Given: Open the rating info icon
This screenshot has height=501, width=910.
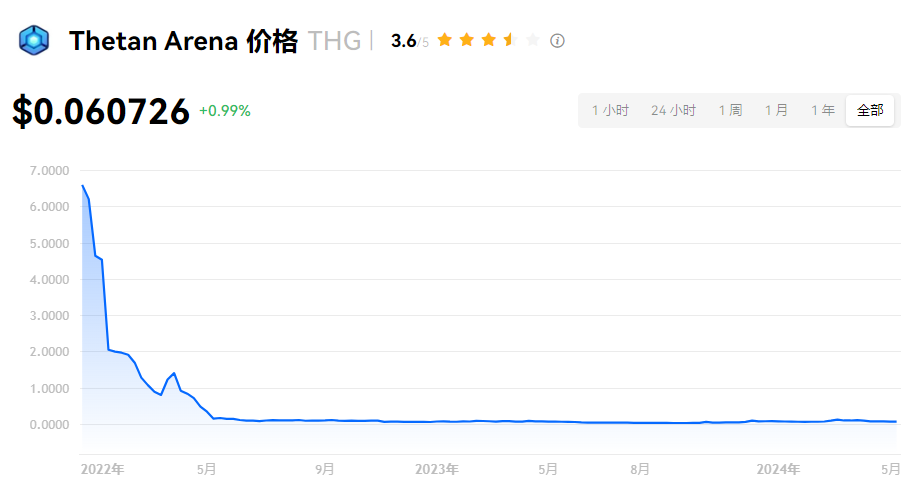Looking at the screenshot, I should pyautogui.click(x=558, y=41).
